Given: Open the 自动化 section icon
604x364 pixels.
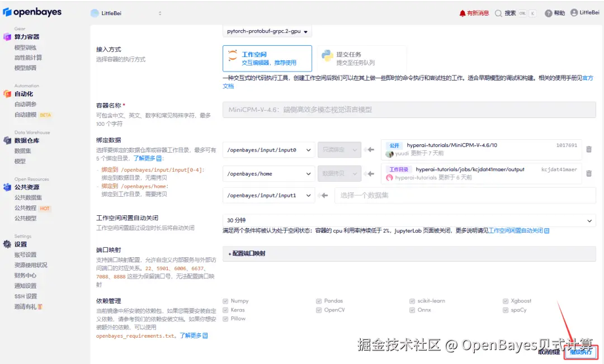Looking at the screenshot, I should coord(7,93).
